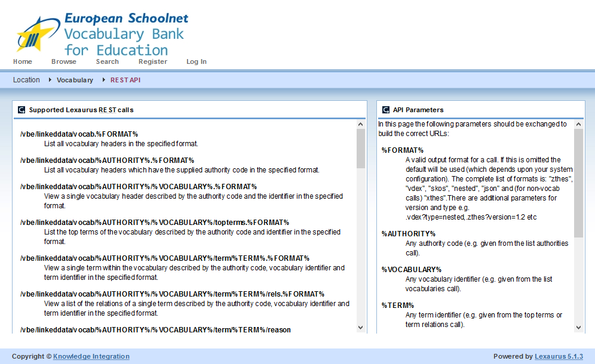Screen dimensions: 595x364
Task: Click the %AUTHORITY% parameter heading
Action: (x=409, y=234)
